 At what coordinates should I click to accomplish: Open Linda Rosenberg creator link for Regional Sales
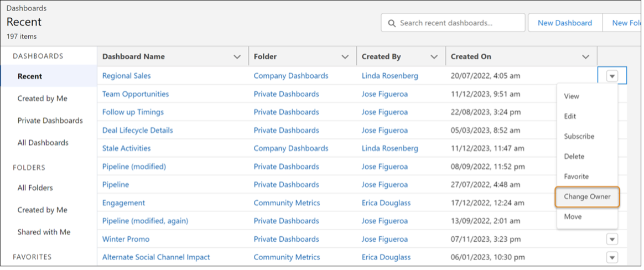[x=389, y=76]
